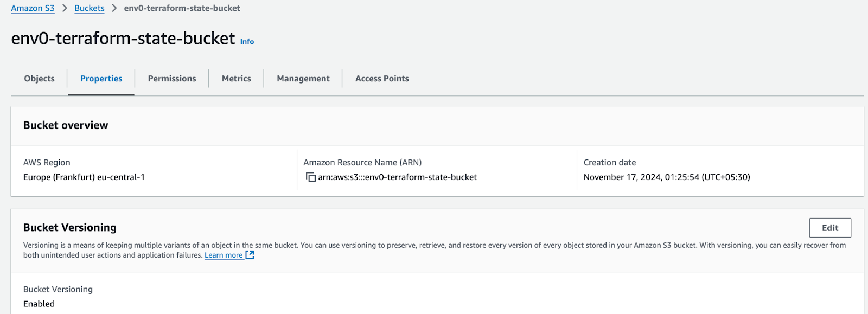
Task: Click the Europe (Frankfurt) eu-central-1 region value
Action: click(x=84, y=177)
